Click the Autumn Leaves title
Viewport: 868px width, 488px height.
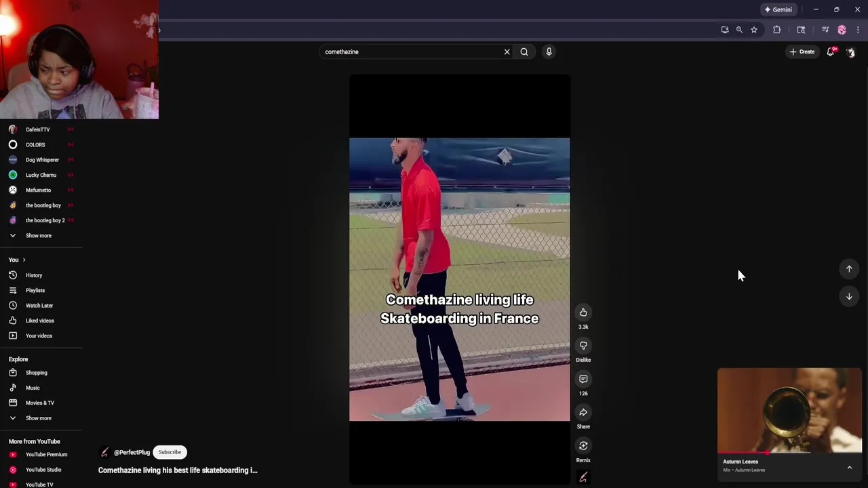coord(741,462)
